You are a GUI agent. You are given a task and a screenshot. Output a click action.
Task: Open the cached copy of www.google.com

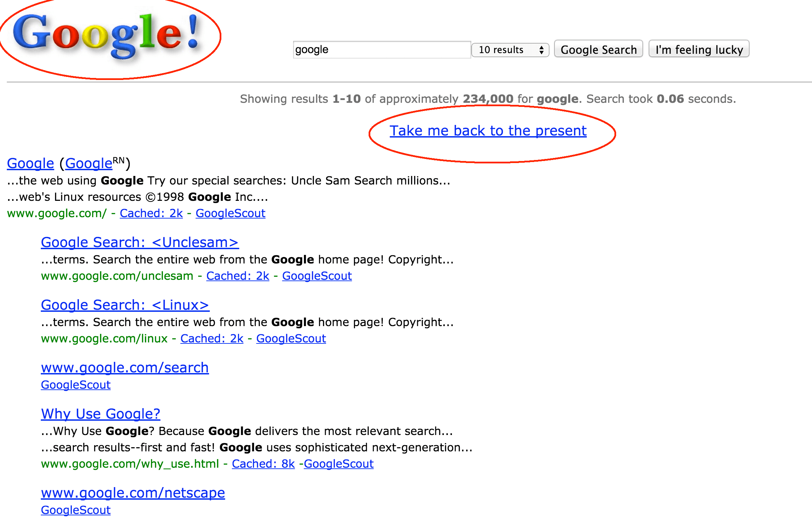click(151, 213)
